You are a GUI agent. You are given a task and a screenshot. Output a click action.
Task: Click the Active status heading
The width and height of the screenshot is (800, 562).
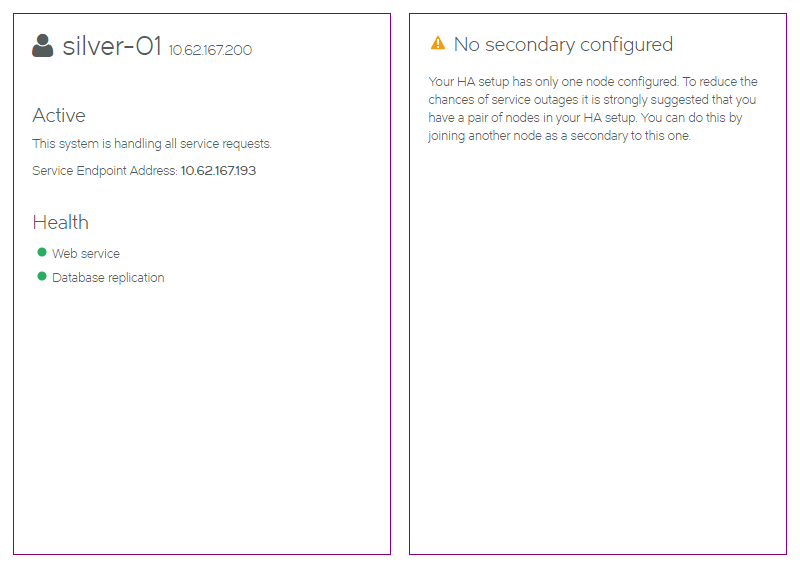pos(59,115)
